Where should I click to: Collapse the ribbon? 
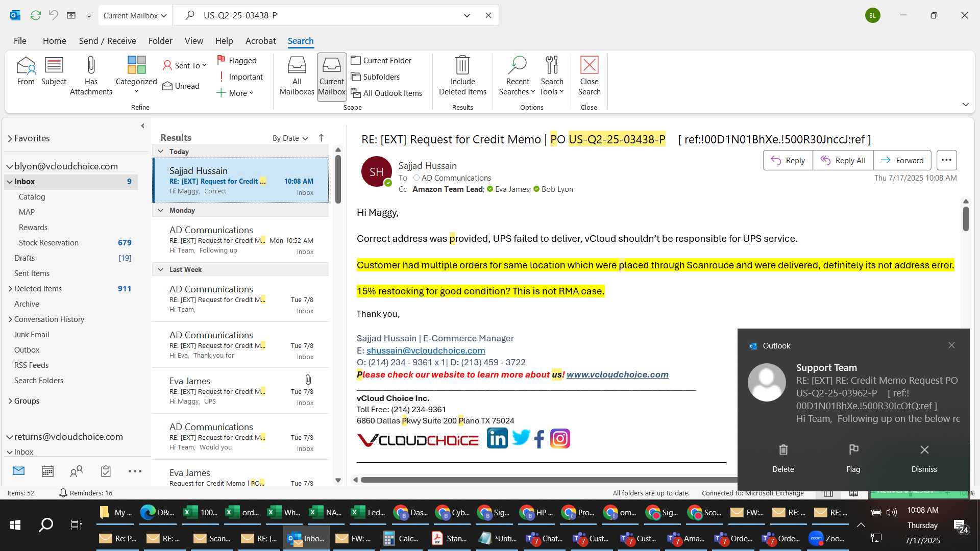click(x=965, y=105)
